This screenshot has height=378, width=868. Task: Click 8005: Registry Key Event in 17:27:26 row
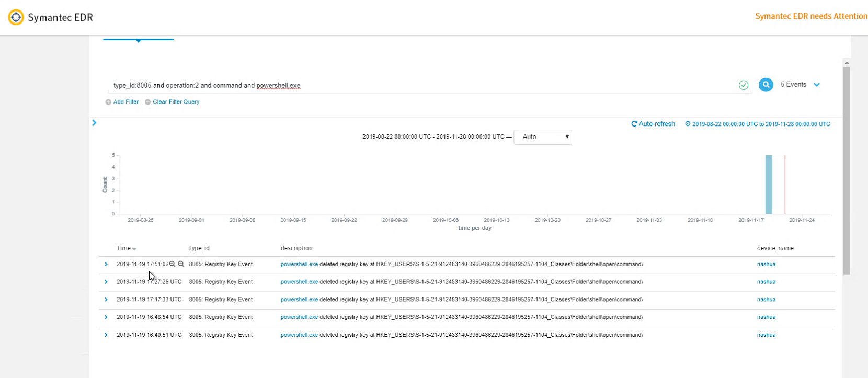point(221,282)
